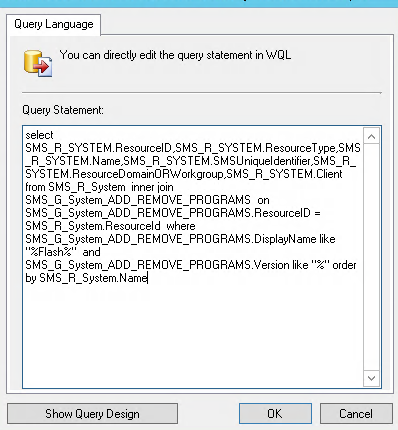Click the Query Statement label
This screenshot has height=430, width=398.
click(63, 110)
